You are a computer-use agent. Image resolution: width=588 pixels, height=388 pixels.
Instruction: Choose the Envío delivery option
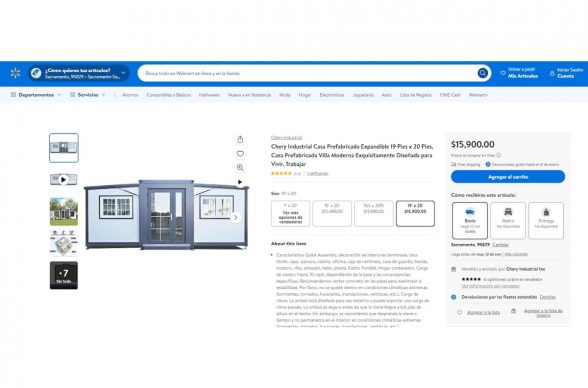coord(470,220)
